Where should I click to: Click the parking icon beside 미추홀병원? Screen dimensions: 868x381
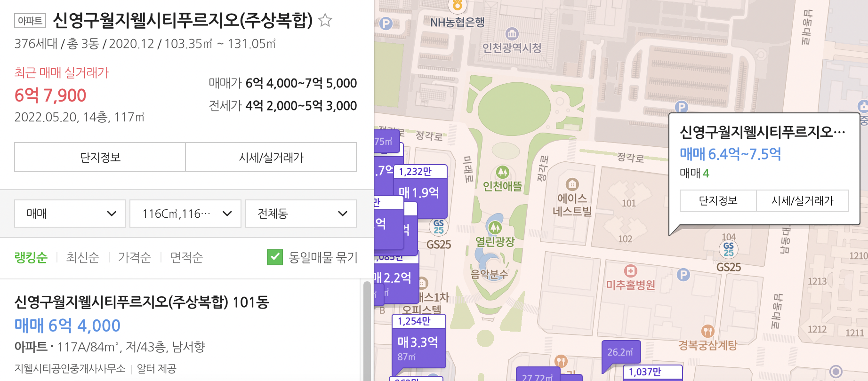[x=683, y=275]
